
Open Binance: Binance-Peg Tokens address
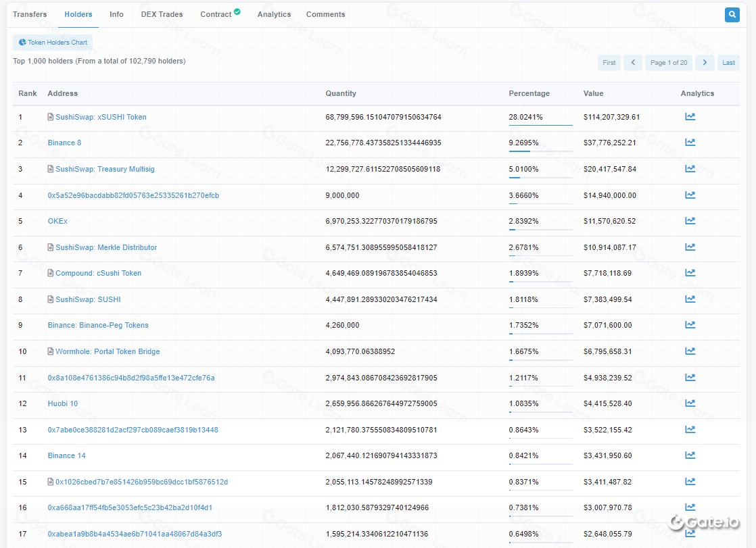point(98,325)
